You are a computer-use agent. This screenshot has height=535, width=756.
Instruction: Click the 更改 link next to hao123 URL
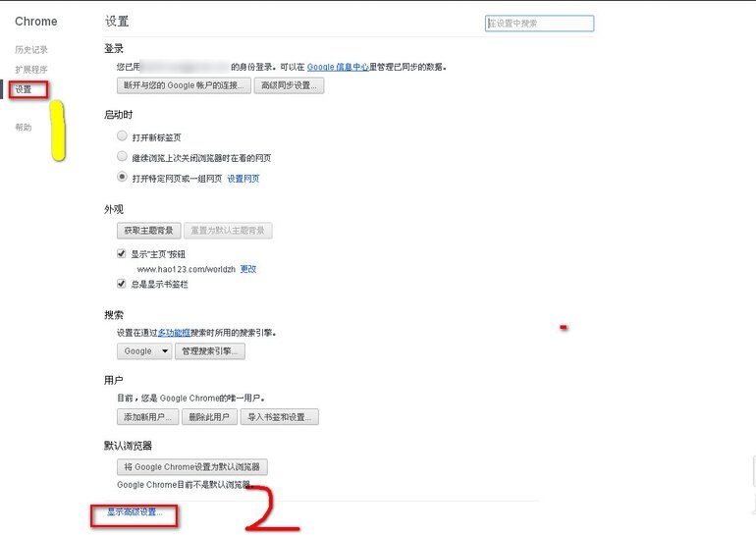click(248, 269)
